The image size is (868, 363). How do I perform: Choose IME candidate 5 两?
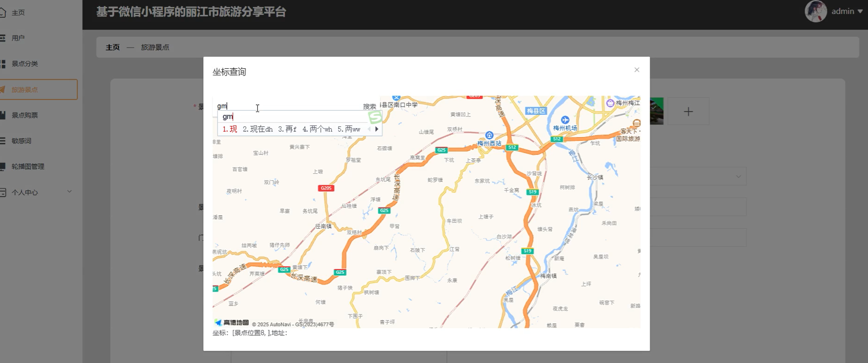349,129
